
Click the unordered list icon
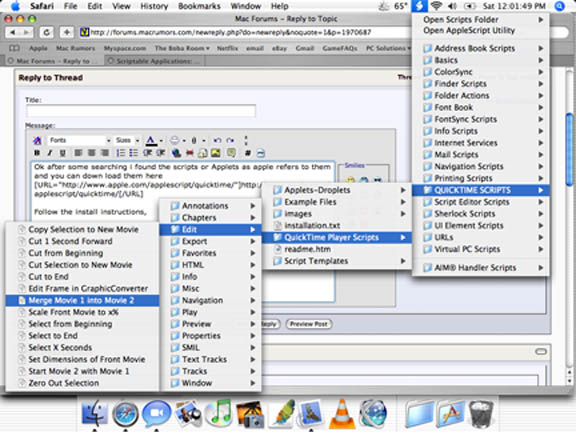134,153
